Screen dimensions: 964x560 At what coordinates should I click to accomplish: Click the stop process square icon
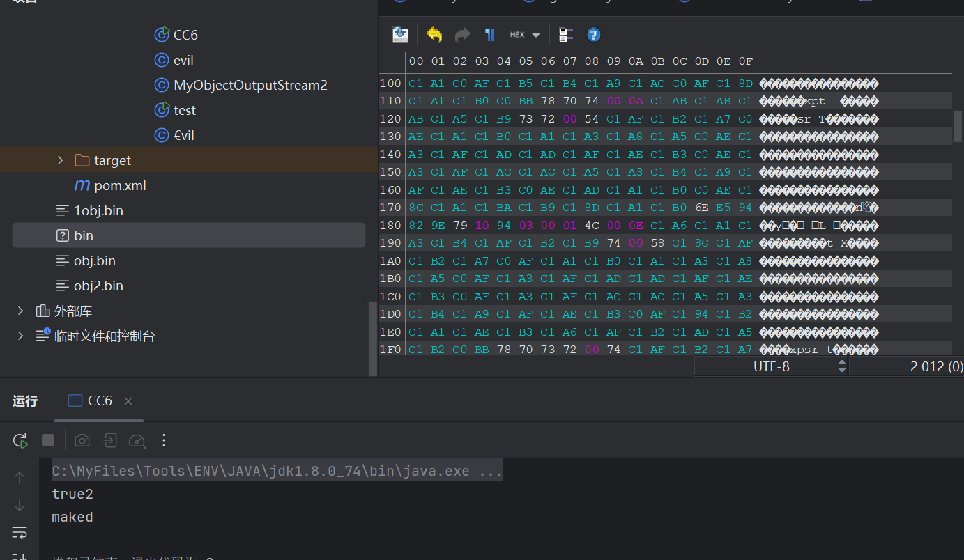pos(48,440)
